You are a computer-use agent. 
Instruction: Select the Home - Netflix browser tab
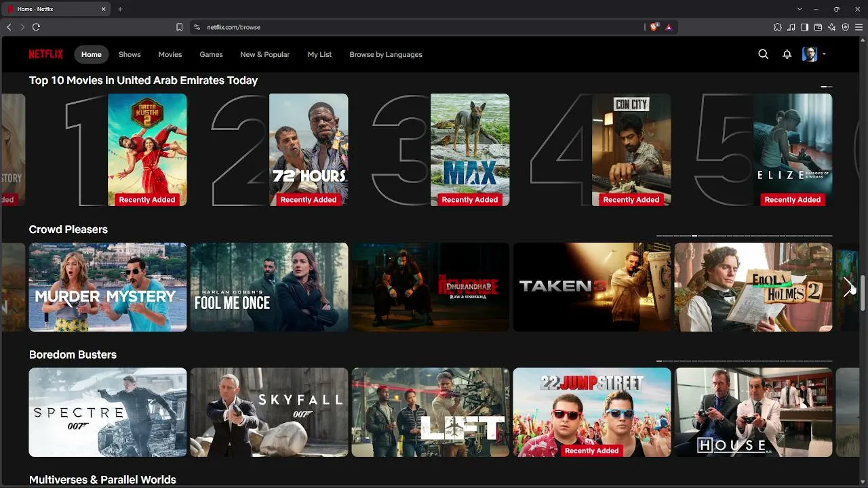click(x=57, y=9)
